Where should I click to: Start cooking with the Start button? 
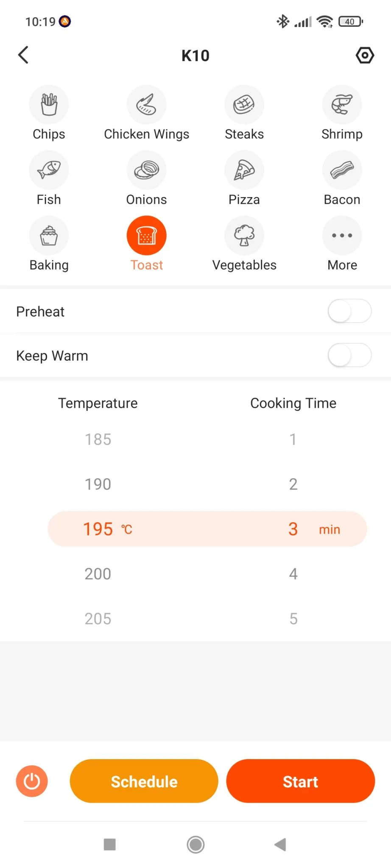point(300,781)
